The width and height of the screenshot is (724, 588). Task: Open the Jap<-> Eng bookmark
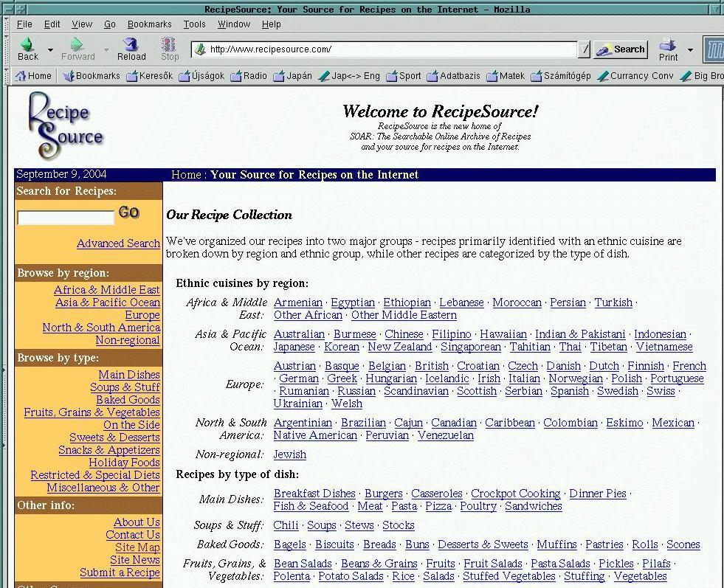pyautogui.click(x=349, y=76)
